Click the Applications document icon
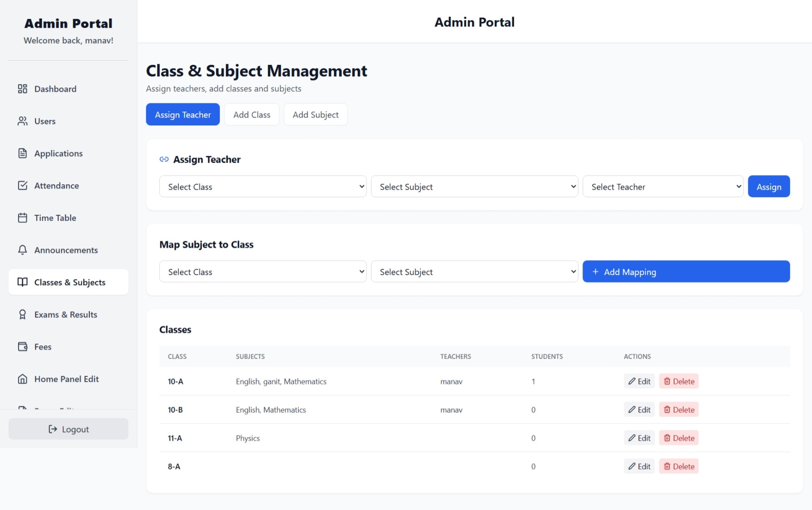This screenshot has width=812, height=510. point(22,153)
